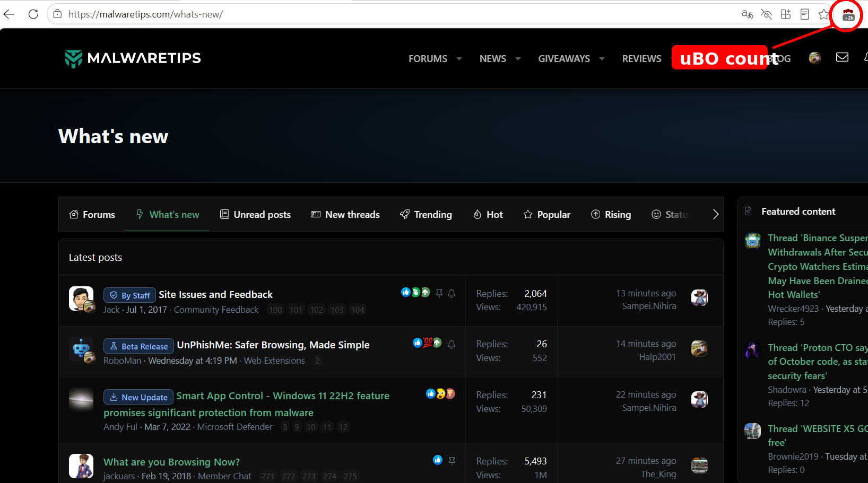
Task: Open the Rising tab
Action: [611, 214]
